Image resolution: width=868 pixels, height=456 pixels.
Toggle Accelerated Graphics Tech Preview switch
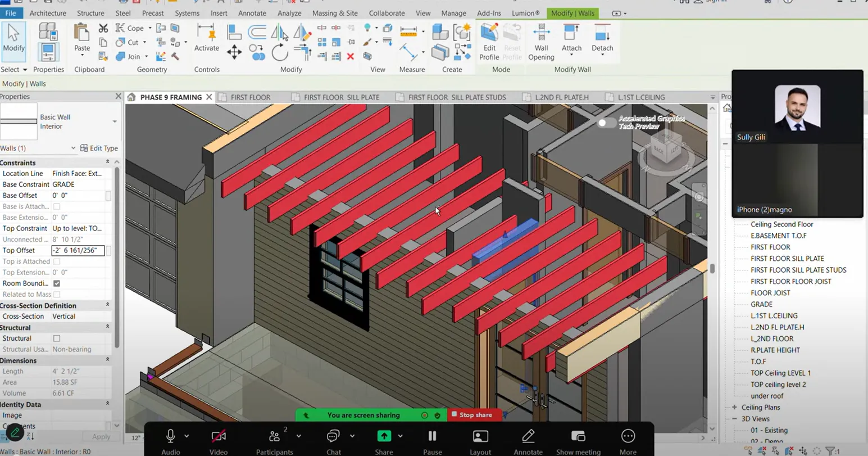click(x=606, y=123)
